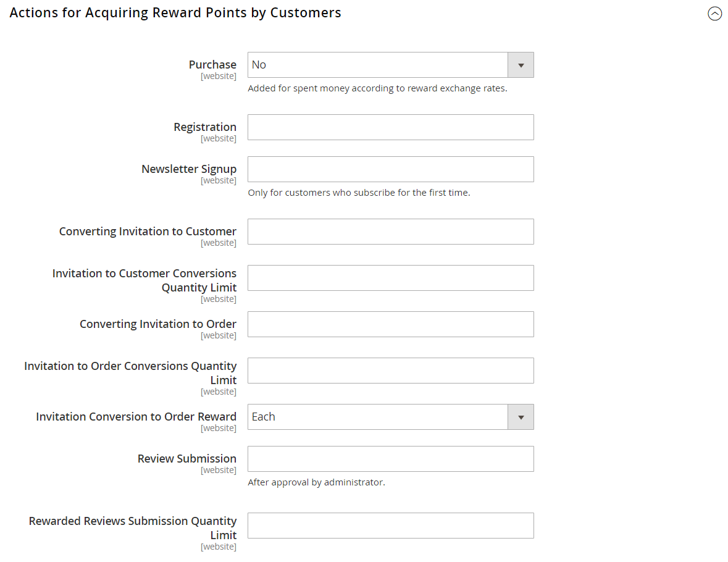Click Converting Invitation to Order input
The height and width of the screenshot is (562, 728).
coord(390,324)
